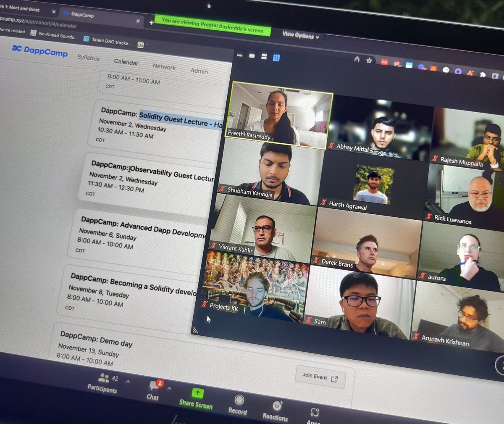The height and width of the screenshot is (424, 504).
Task: Open the orange MetaMask fox extension
Action: tap(433, 68)
